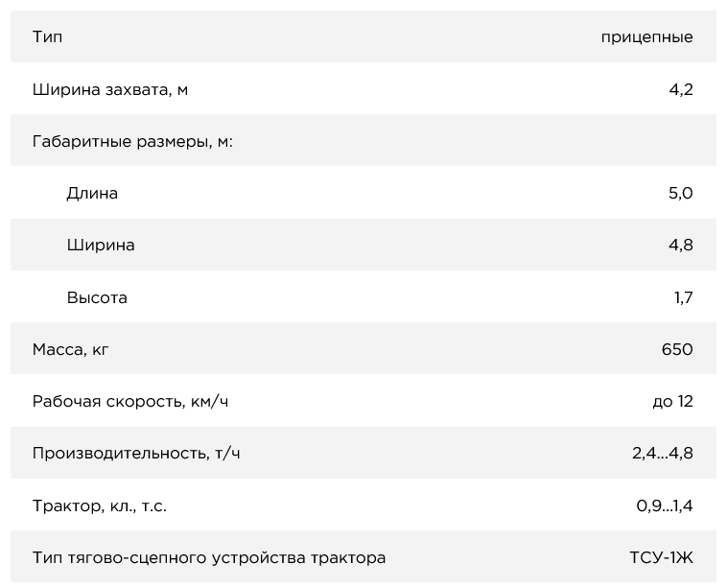
Task: Click the "Высота" label
Action: pos(97,297)
